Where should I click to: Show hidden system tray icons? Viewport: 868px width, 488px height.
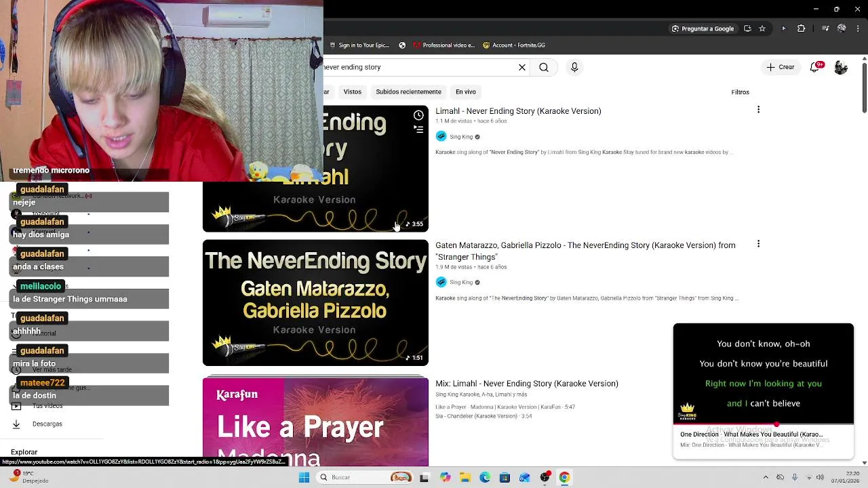(766, 477)
